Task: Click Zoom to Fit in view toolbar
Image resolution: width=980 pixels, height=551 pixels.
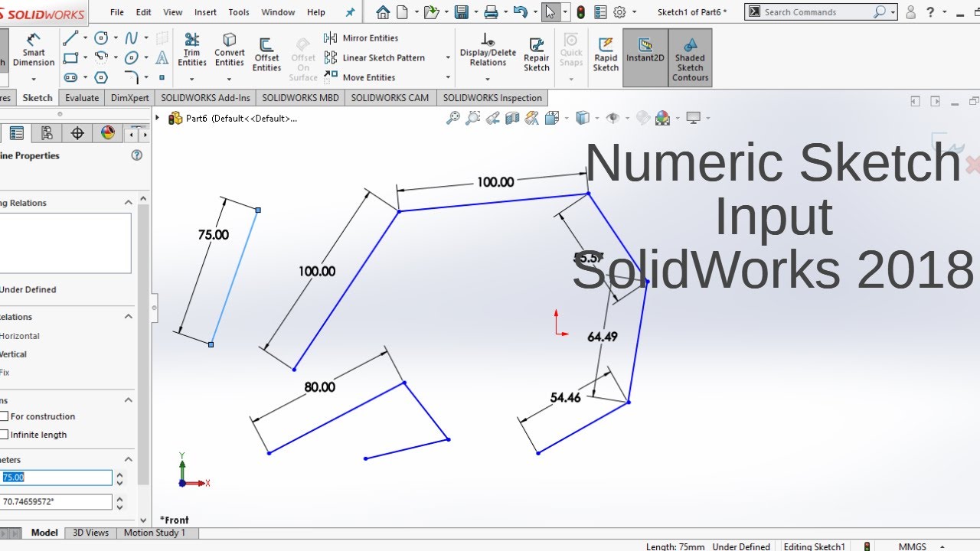Action: (x=453, y=118)
